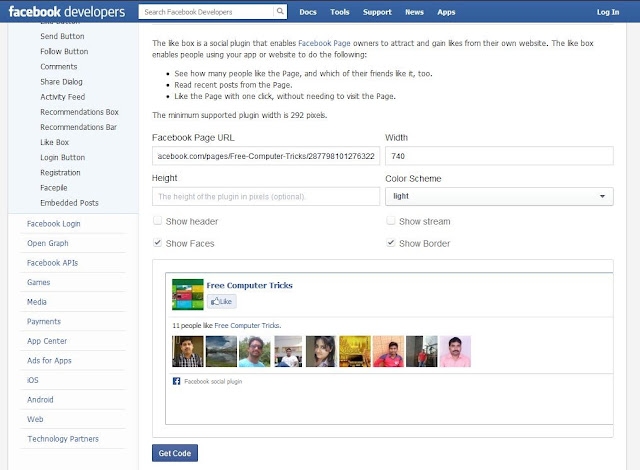
Task: Open Send Button in sidebar
Action: coord(62,36)
